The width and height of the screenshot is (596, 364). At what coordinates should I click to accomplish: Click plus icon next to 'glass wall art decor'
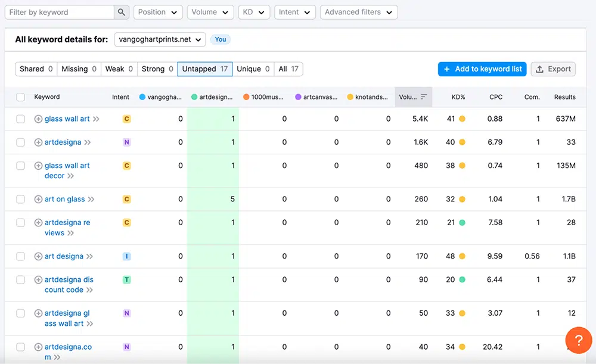point(38,166)
